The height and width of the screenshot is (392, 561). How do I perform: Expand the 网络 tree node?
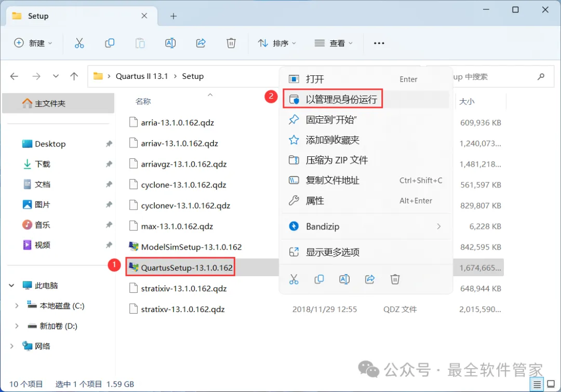click(11, 346)
